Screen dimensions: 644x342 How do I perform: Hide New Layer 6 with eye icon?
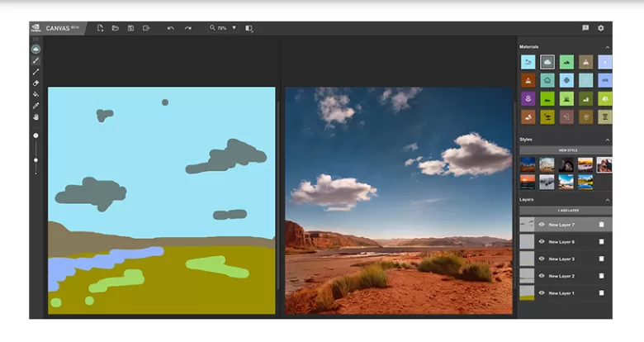(542, 242)
